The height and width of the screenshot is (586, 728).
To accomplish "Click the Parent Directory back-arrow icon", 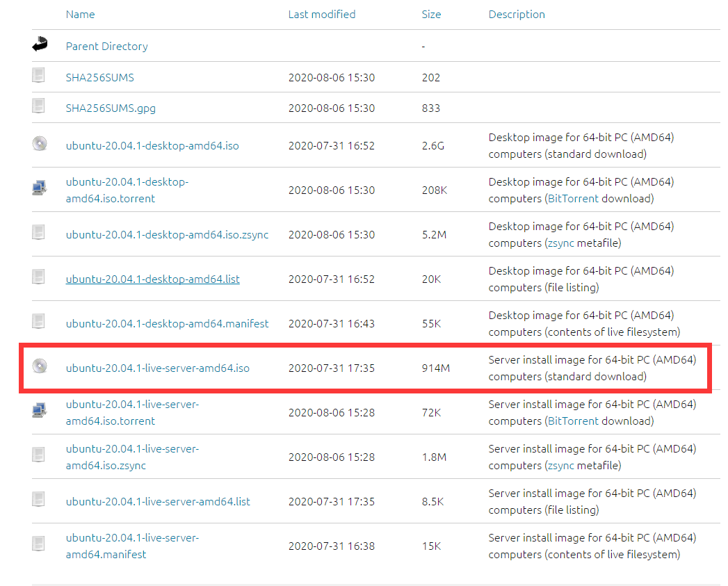I will [40, 44].
